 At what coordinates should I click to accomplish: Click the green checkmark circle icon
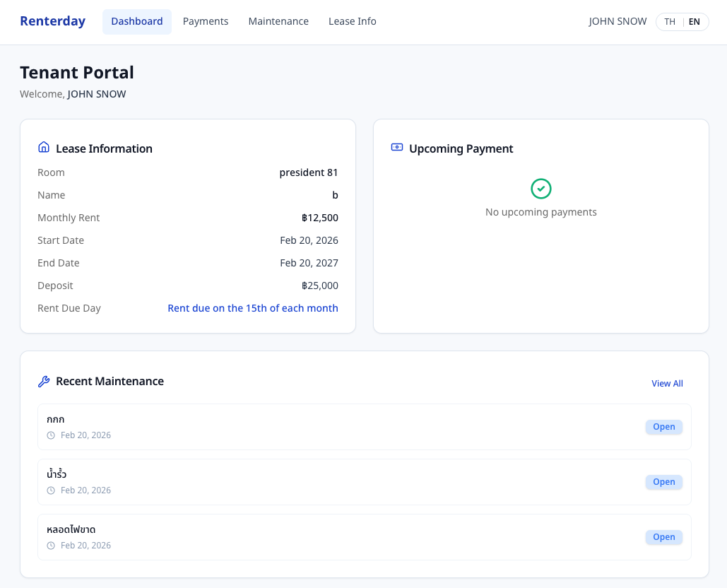541,189
